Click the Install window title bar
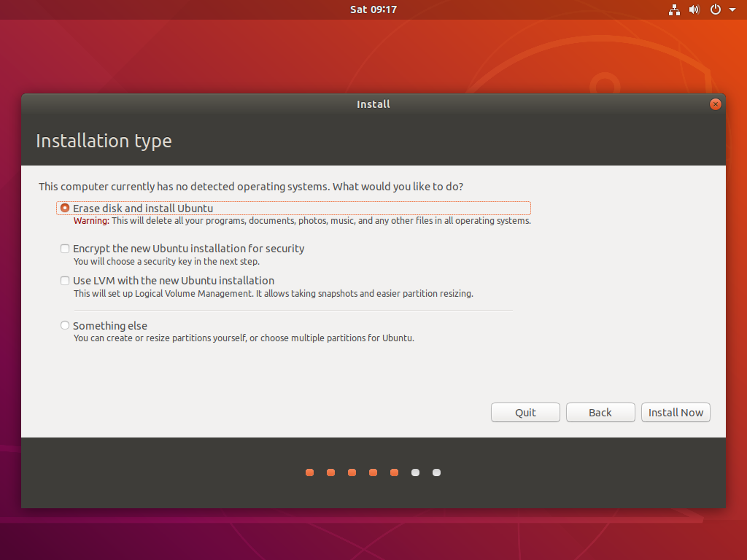The height and width of the screenshot is (560, 747). coord(373,104)
